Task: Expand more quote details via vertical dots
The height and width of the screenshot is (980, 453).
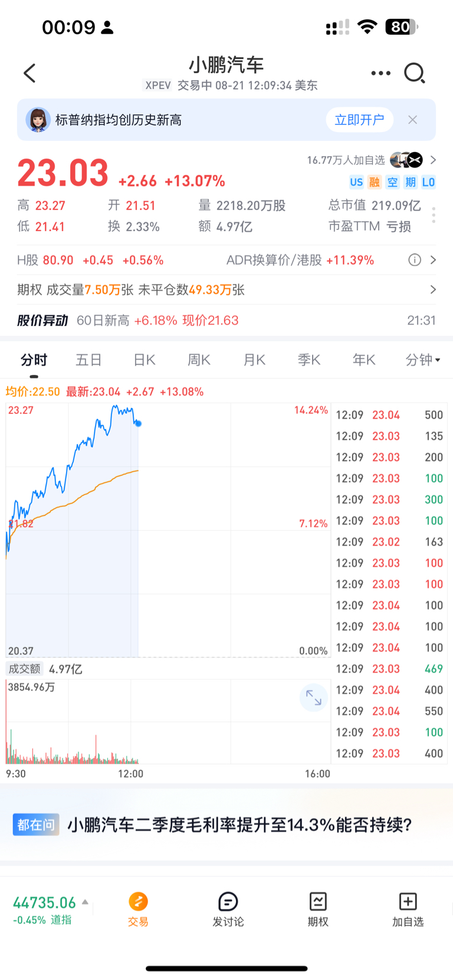Action: click(434, 215)
